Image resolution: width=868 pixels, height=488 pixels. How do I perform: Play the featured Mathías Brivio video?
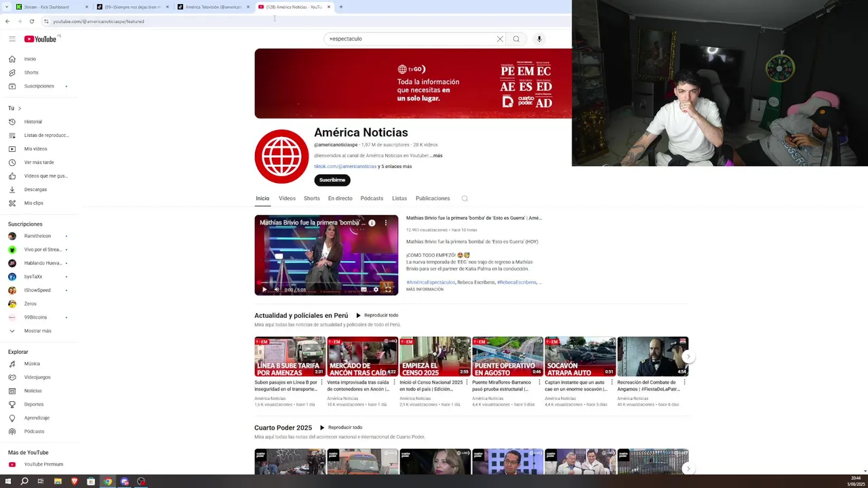264,289
